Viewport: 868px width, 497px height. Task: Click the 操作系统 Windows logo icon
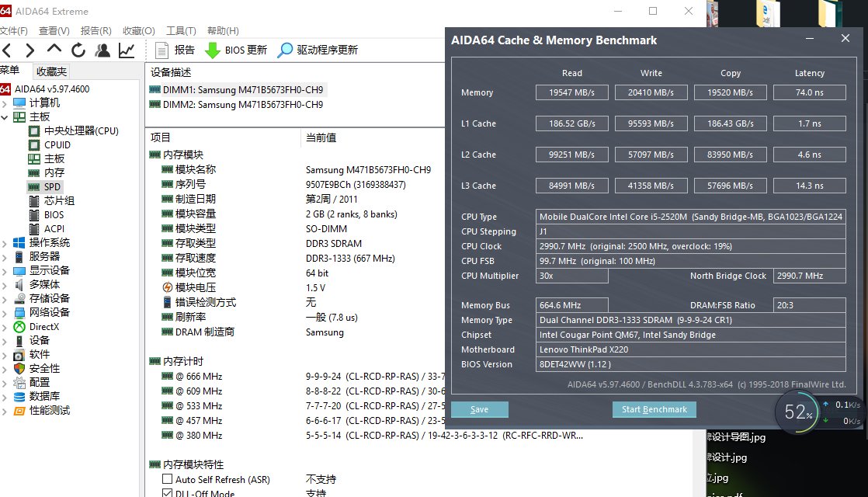click(x=19, y=243)
